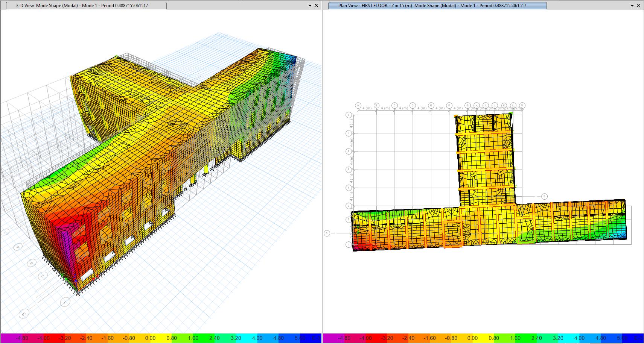The image size is (644, 344).
Task: Close the 3-D View pane
Action: [x=317, y=6]
